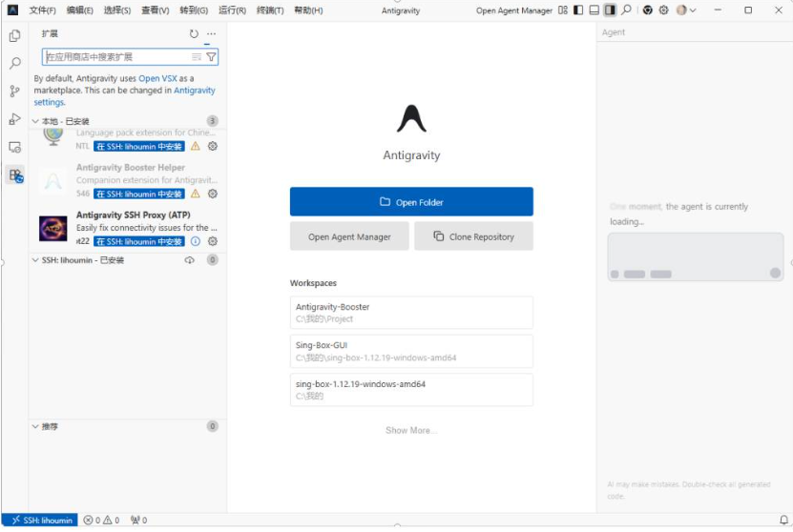Open the Remote Explorer view
Screen dimensions: 793x532
tap(14, 148)
